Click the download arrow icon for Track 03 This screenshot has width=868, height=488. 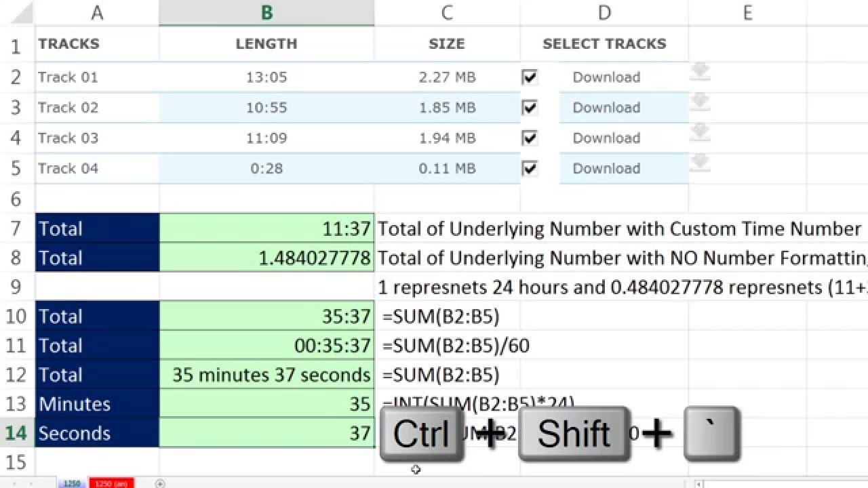[x=700, y=132]
